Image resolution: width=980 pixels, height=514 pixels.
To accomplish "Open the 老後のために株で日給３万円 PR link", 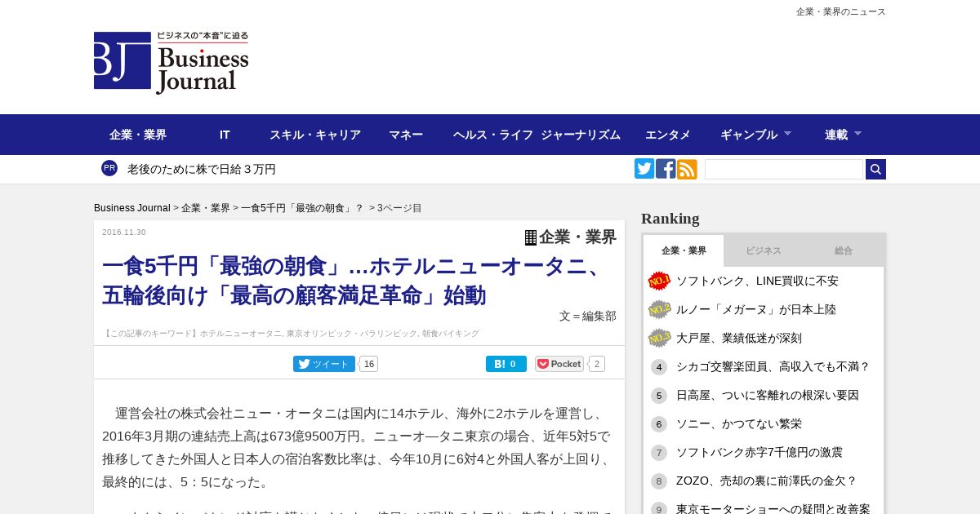I will click(x=202, y=169).
